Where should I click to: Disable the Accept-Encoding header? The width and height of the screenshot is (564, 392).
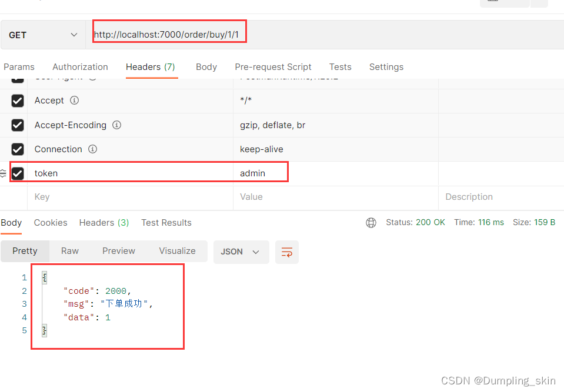17,125
